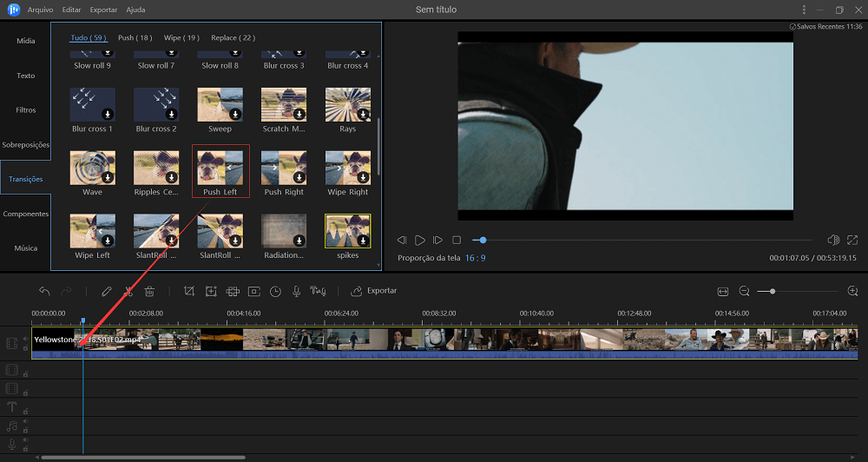
Task: Open the crop tool in timeline toolbar
Action: pos(189,291)
